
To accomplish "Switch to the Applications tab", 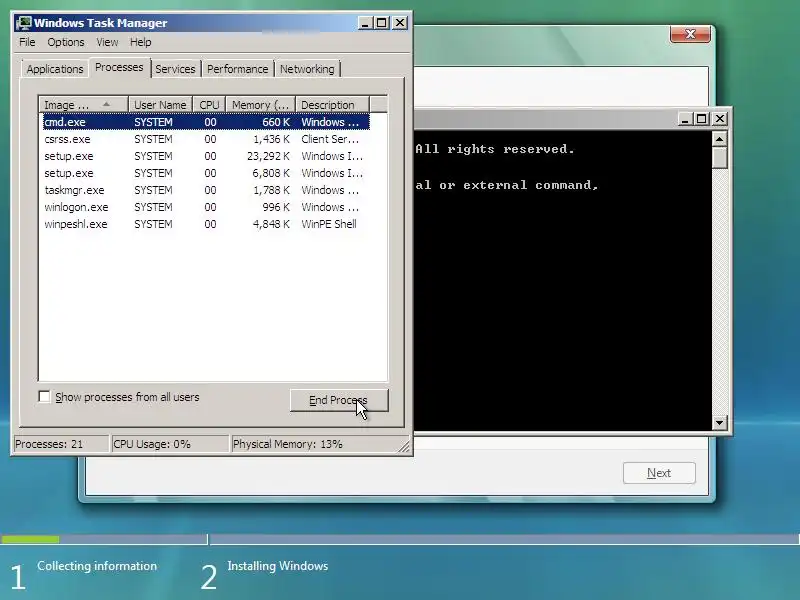I will (55, 69).
